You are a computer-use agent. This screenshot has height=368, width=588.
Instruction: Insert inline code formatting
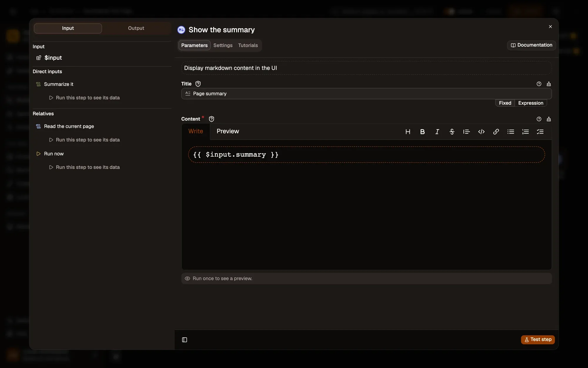[x=481, y=132]
